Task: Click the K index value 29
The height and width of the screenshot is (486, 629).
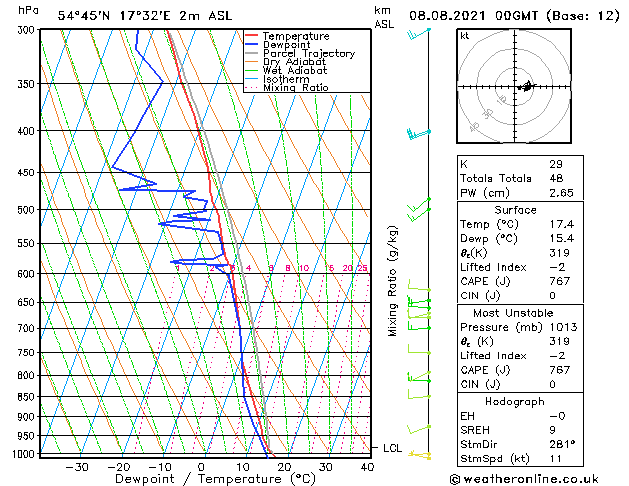Action: [x=556, y=164]
